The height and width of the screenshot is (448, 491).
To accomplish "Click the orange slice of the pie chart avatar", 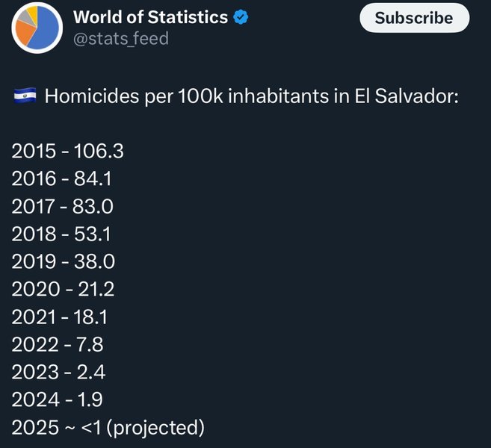I will tap(25, 33).
